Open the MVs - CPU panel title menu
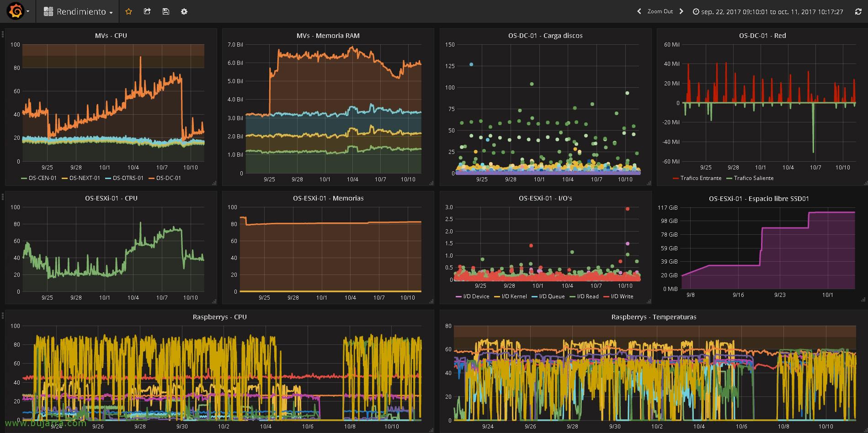Viewport: 868px width, 433px height. pyautogui.click(x=111, y=36)
